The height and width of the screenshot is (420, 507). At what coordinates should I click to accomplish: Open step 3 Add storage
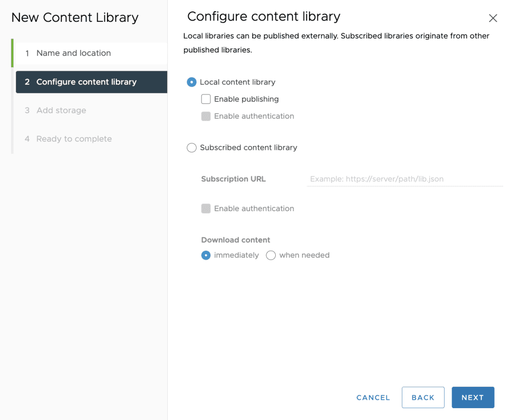91,110
